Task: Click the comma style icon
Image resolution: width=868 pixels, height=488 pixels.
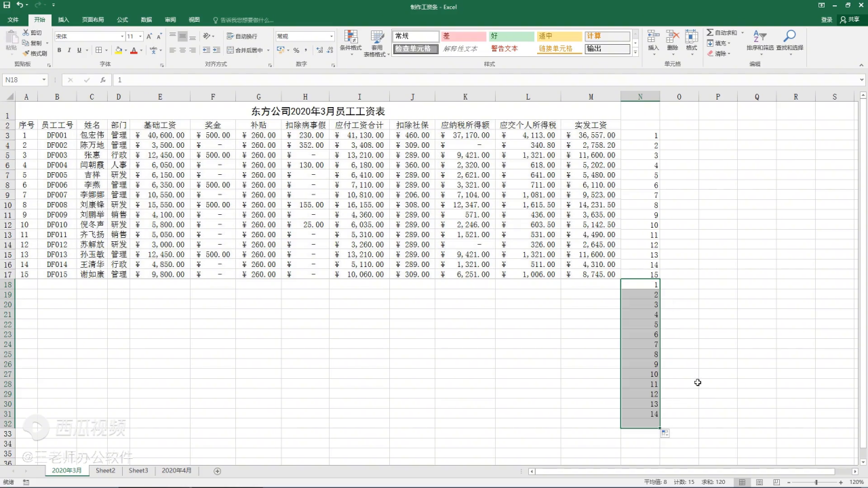Action: pos(306,50)
